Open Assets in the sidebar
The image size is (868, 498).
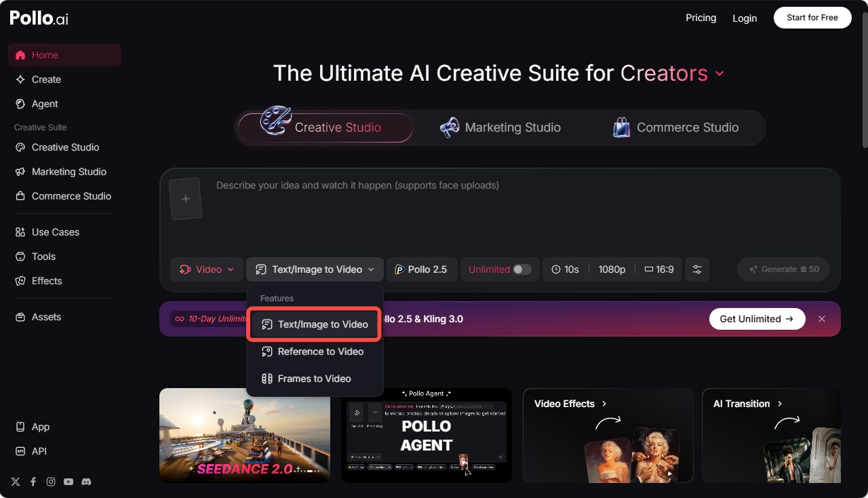pos(64,317)
